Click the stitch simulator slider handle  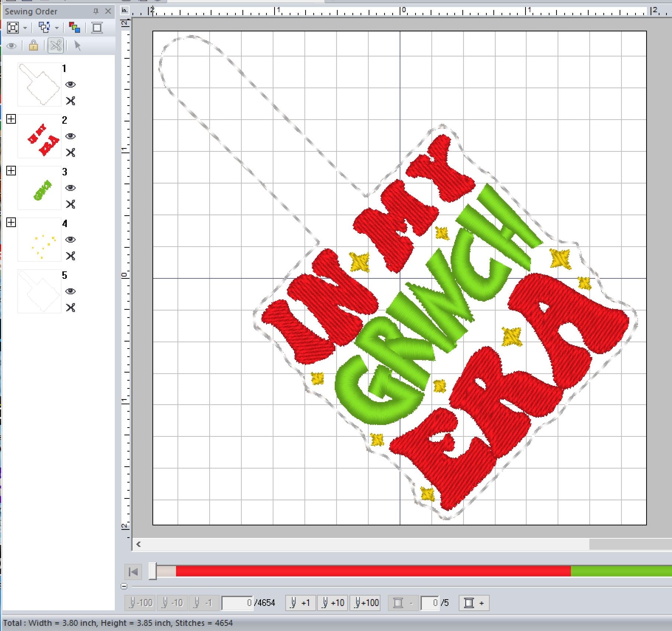click(x=152, y=572)
